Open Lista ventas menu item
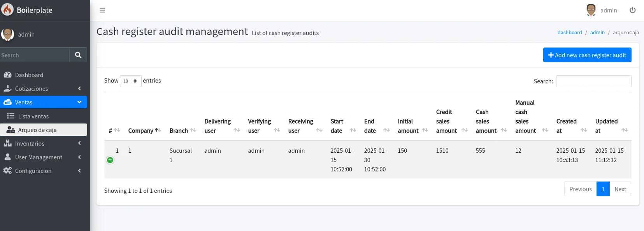 33,116
